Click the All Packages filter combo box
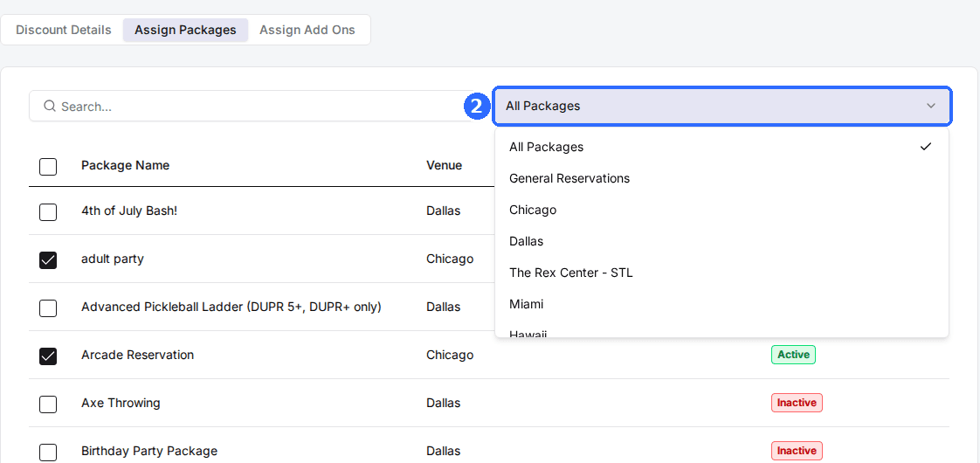This screenshot has height=463, width=980. point(721,106)
